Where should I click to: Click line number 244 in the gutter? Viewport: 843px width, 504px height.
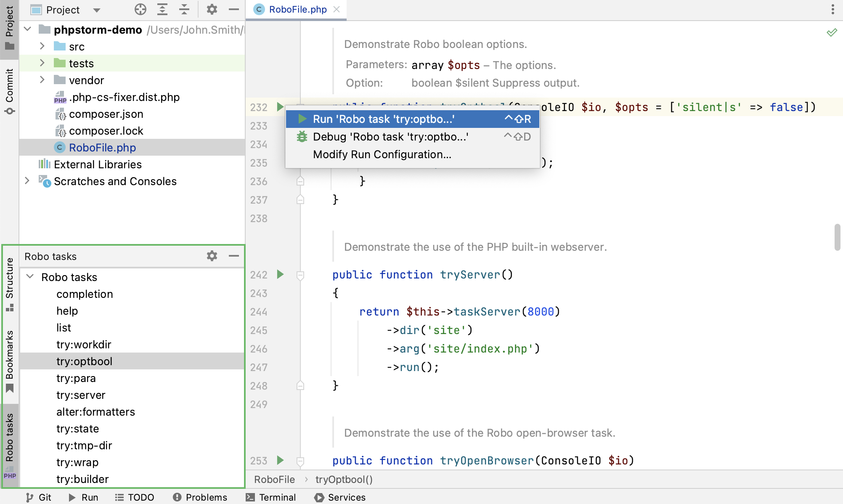click(259, 312)
